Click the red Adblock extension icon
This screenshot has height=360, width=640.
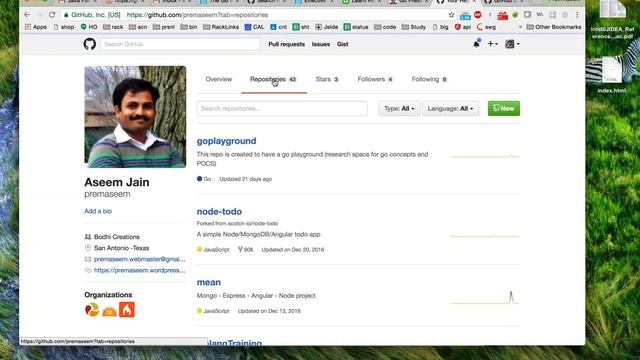478,15
